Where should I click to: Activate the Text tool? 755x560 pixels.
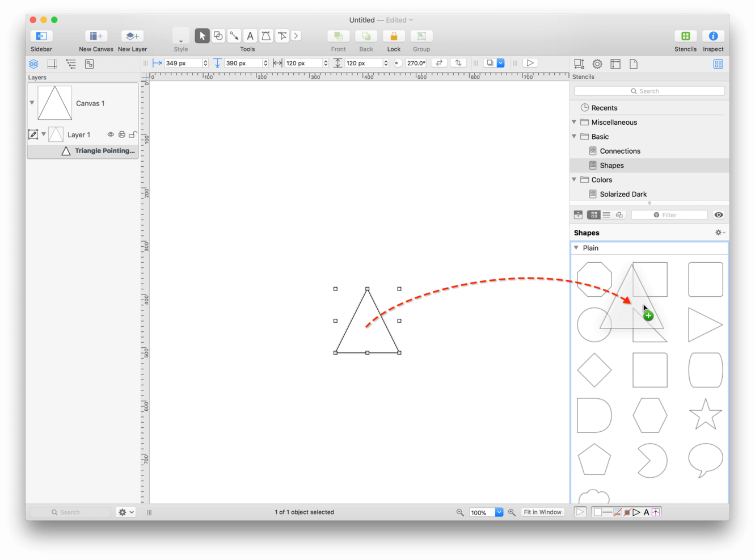point(250,35)
